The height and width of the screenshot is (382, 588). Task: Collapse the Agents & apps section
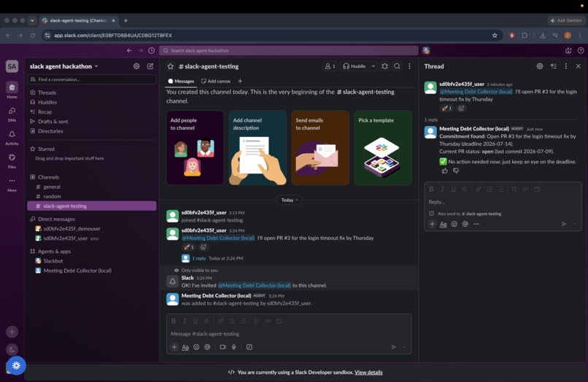[x=54, y=252]
